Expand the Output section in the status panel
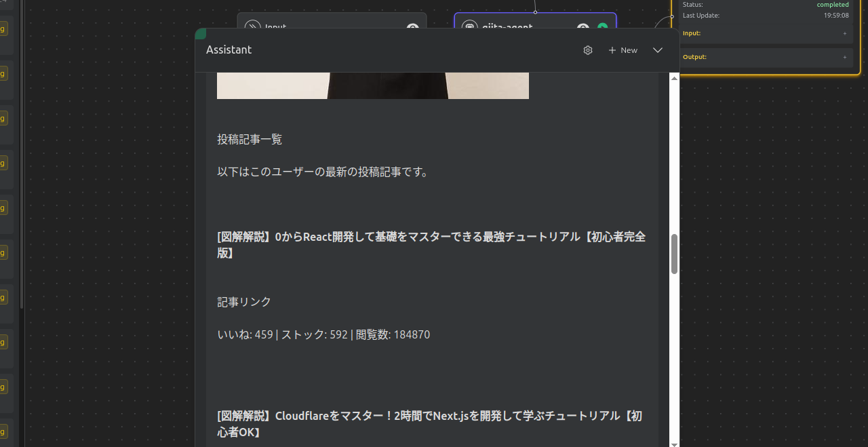This screenshot has height=447, width=868. pos(844,57)
